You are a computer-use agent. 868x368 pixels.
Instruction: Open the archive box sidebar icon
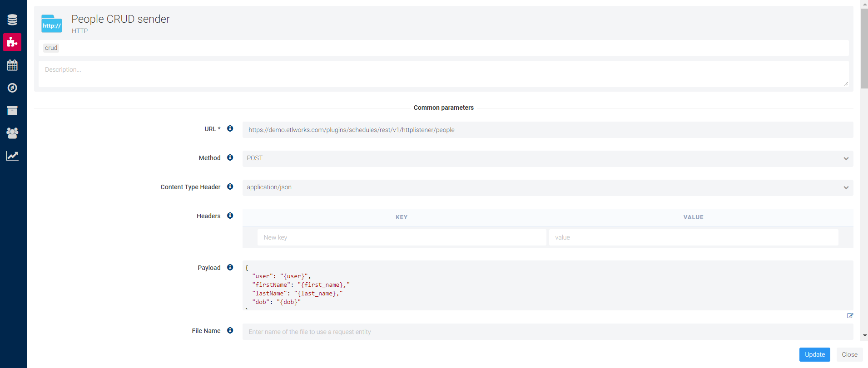coord(12,110)
